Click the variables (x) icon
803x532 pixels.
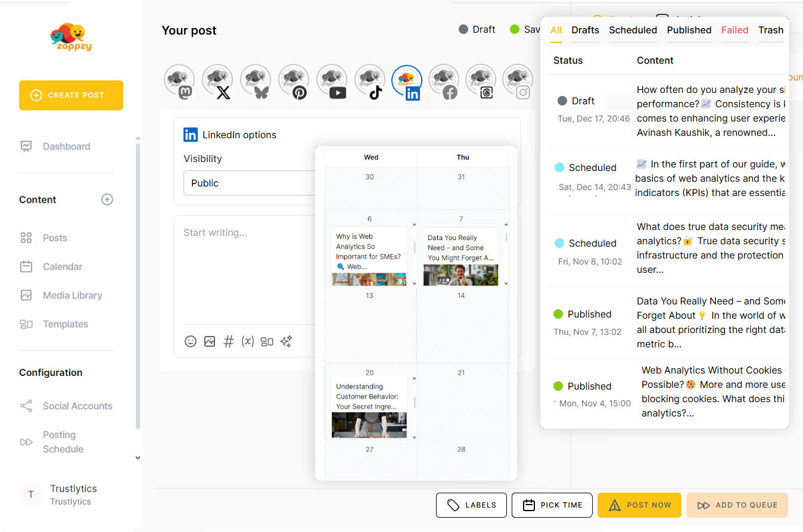248,341
